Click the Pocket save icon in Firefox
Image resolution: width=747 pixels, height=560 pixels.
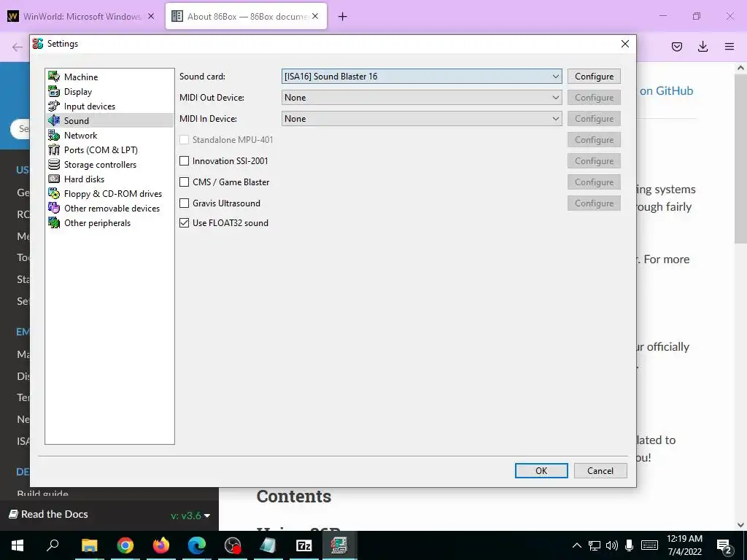[x=676, y=46]
